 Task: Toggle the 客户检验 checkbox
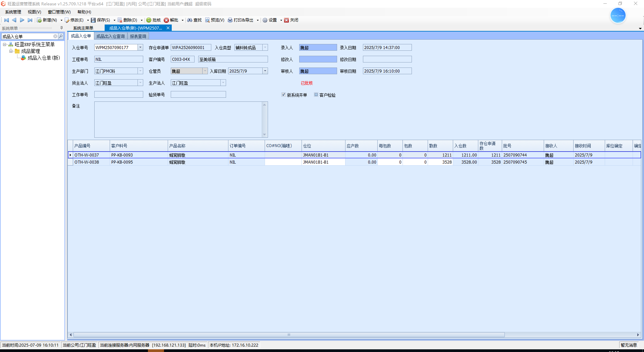coord(316,95)
